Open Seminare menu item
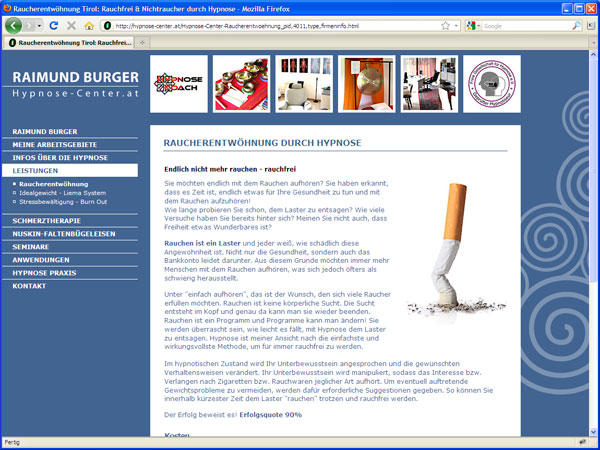The image size is (600, 450). tap(31, 247)
